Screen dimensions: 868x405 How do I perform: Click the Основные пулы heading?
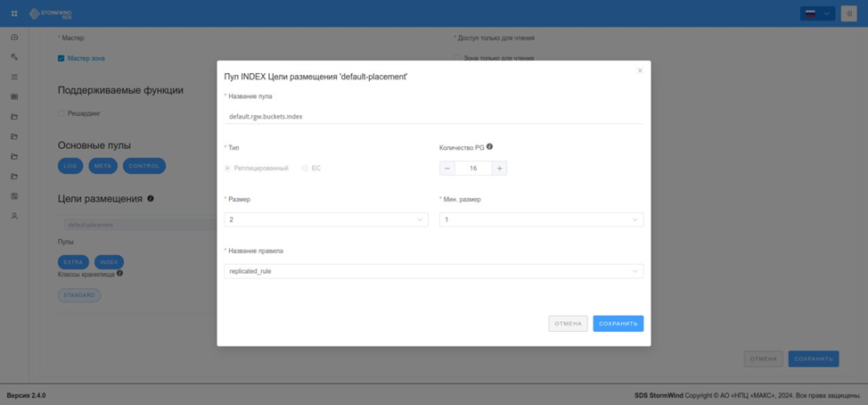tap(94, 145)
